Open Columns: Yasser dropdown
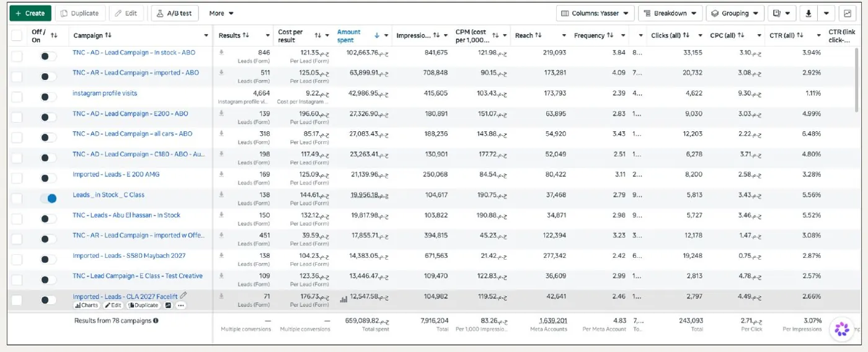The width and height of the screenshot is (868, 352). (x=595, y=13)
